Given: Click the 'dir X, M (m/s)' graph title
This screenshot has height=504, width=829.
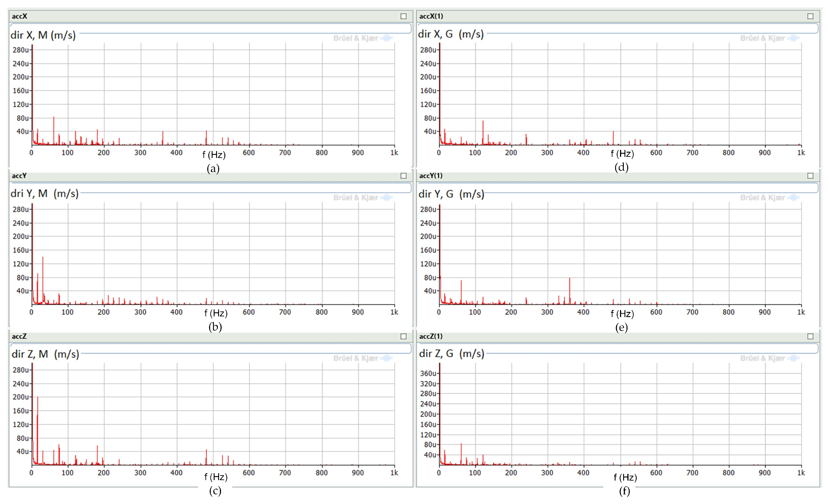Looking at the screenshot, I should pyautogui.click(x=43, y=35).
